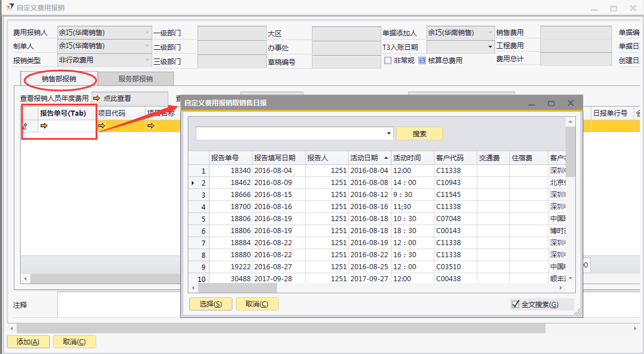The image size is (644, 354).
Task: Click the pencil edit icon in the row header
Action: click(x=25, y=127)
